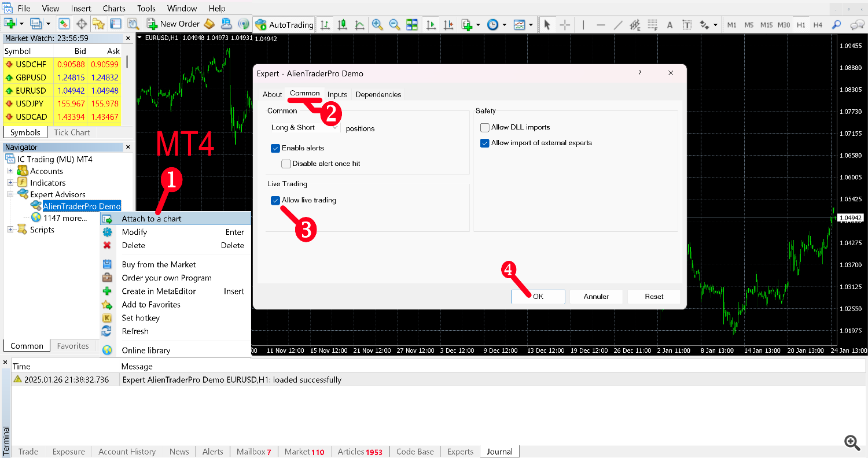Check Disable alert once hit
Screen dimensions: 868x458
286,164
